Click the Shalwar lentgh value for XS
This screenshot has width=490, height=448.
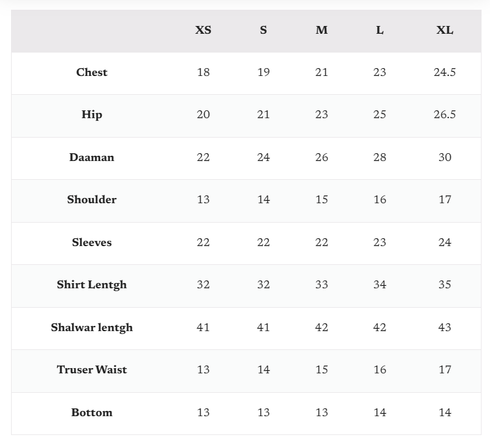coord(203,327)
